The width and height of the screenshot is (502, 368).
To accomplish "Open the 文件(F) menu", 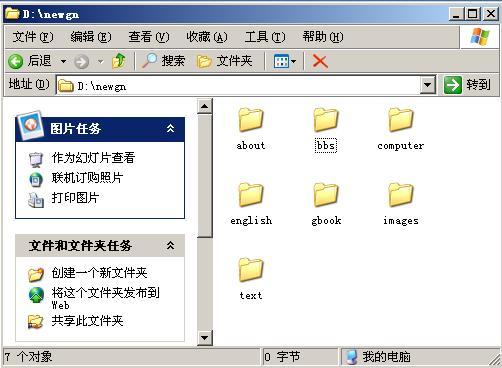I will 33,37.
